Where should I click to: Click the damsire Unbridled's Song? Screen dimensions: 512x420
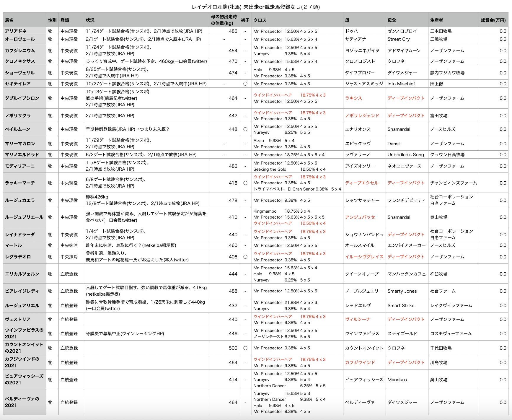(x=406, y=154)
